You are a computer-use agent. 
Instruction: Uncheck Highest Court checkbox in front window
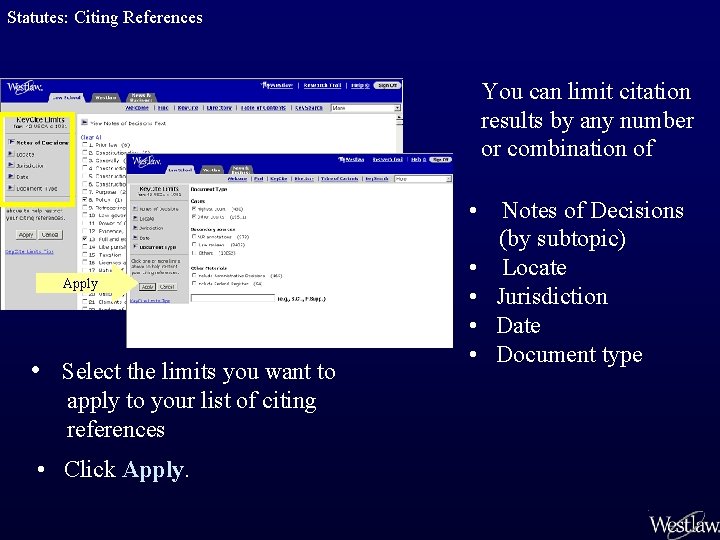tap(194, 208)
